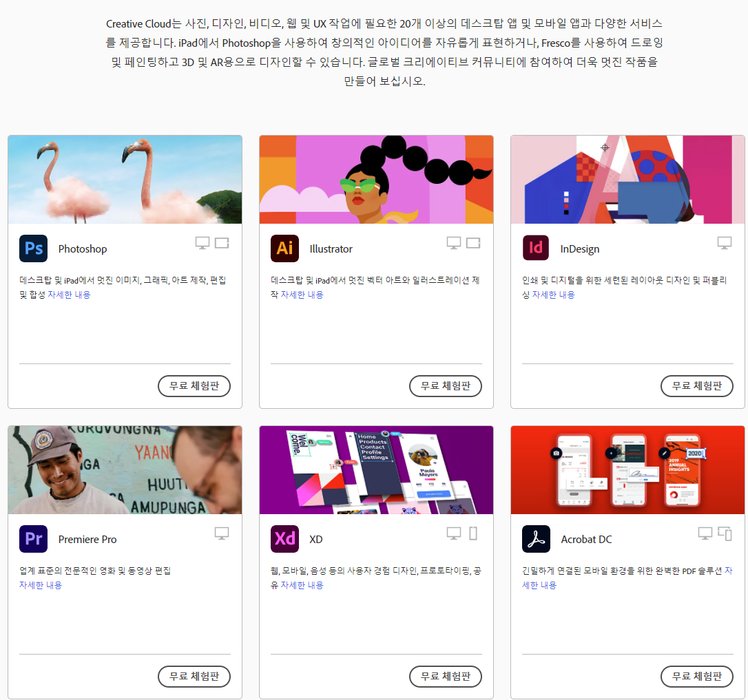The height and width of the screenshot is (700, 748).
Task: Click the desktop platform icon on Premiere Pro card
Action: pos(222,533)
